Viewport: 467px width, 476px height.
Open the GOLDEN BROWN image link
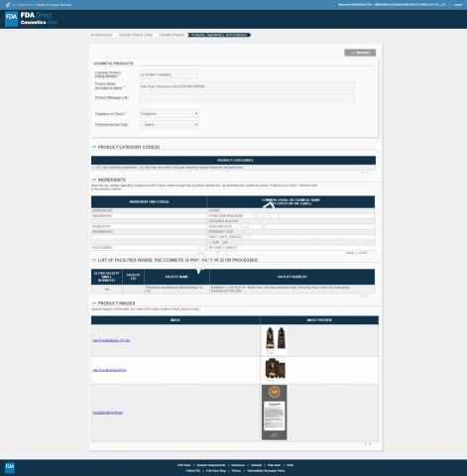pos(108,413)
